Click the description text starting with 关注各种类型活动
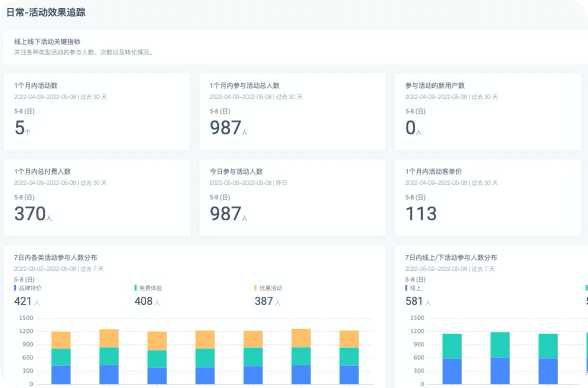 click(x=84, y=52)
